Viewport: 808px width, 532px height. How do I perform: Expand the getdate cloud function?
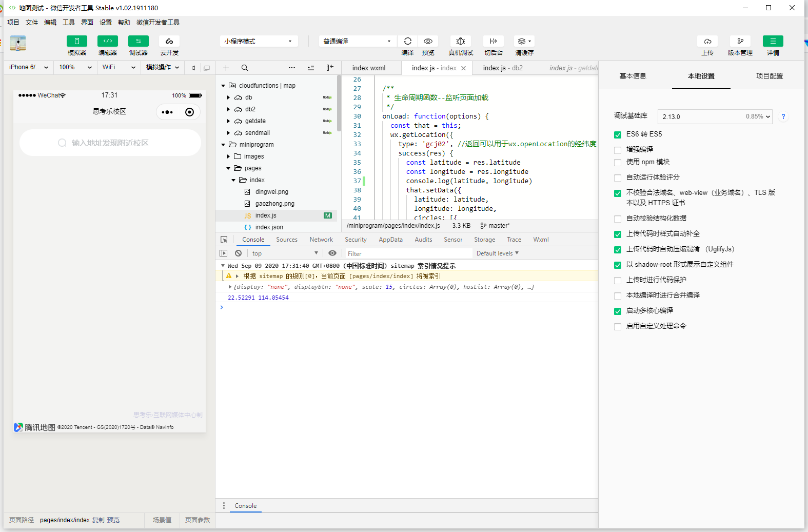click(228, 121)
